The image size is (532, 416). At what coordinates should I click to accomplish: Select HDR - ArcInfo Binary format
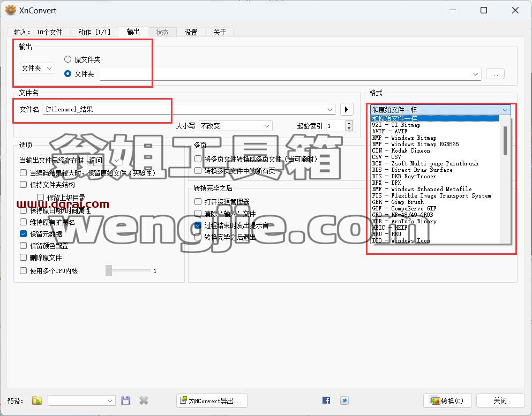pyautogui.click(x=435, y=222)
